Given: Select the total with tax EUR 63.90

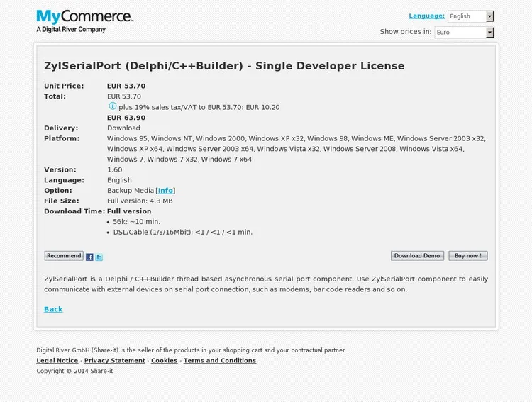Looking at the screenshot, I should point(126,118).
